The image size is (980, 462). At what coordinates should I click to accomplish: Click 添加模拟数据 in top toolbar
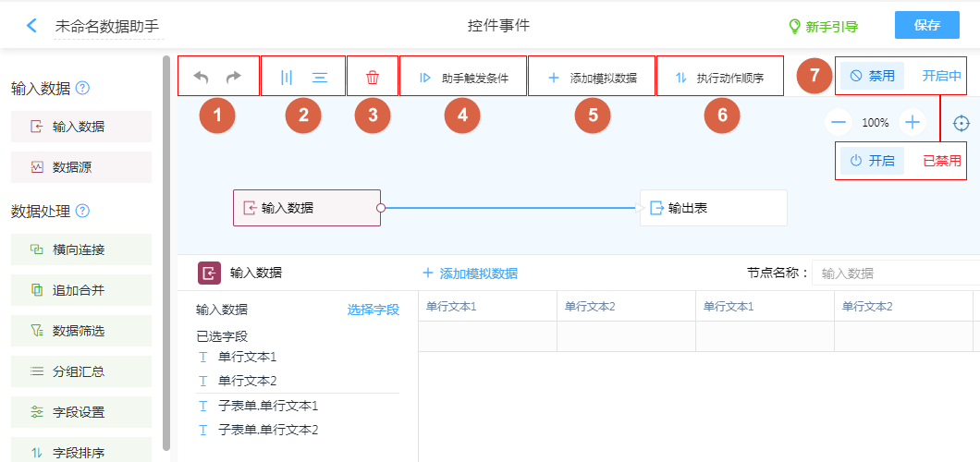click(592, 78)
